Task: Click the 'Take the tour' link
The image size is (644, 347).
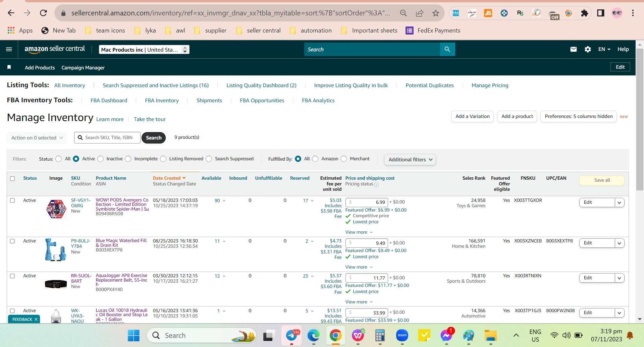Action: coord(150,119)
